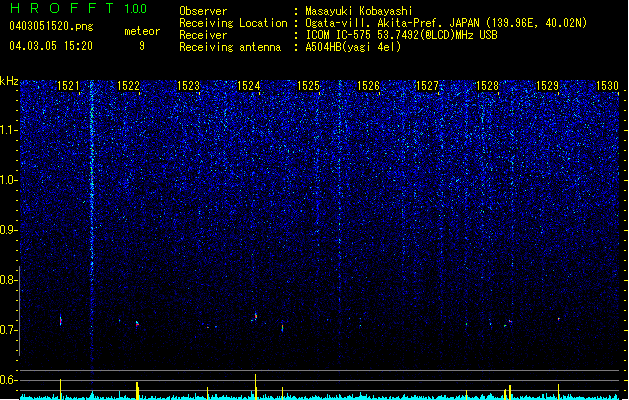Viewport: 629px width, 400px height.
Task: Click the Ogata-vill. Akita-Pref. JAPAN location text
Action: (x=446, y=23)
